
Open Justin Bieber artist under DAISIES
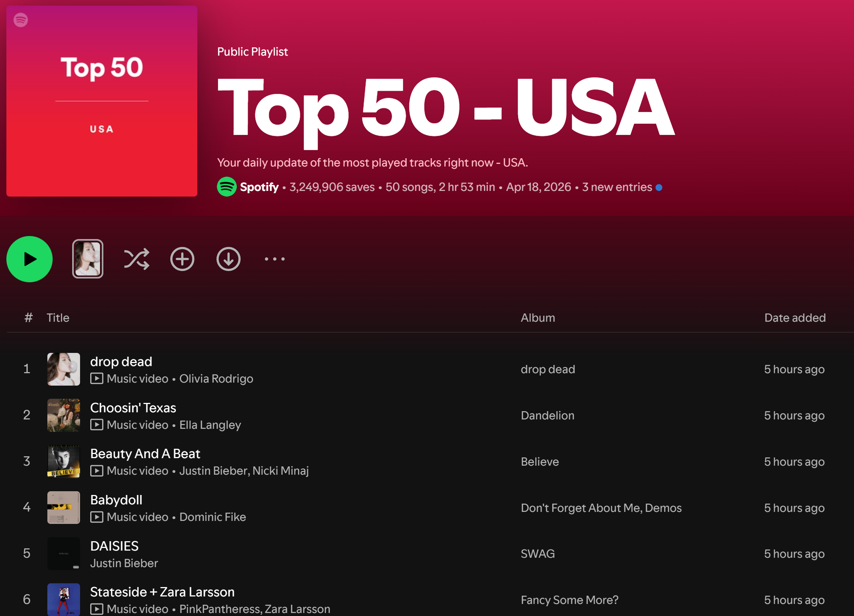[124, 563]
